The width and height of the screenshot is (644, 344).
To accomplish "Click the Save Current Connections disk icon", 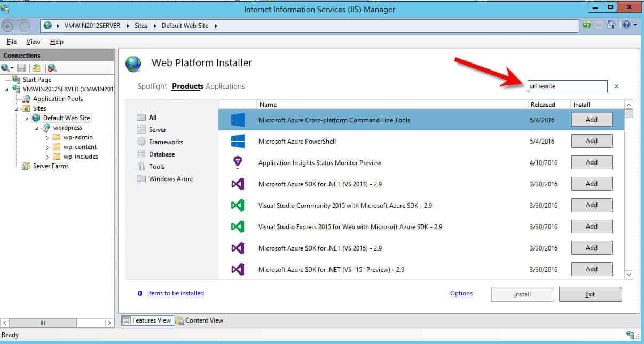I will click(21, 68).
